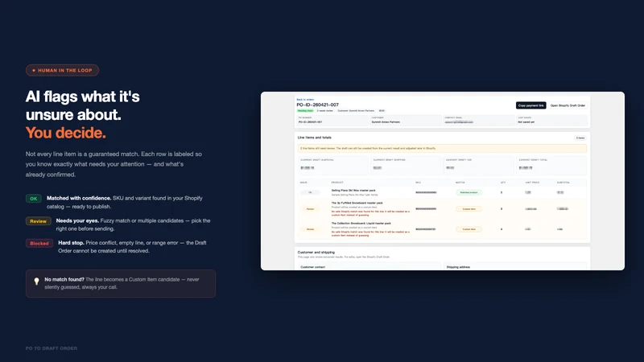
Task: Click the Unit Price column header
Action: click(532, 183)
